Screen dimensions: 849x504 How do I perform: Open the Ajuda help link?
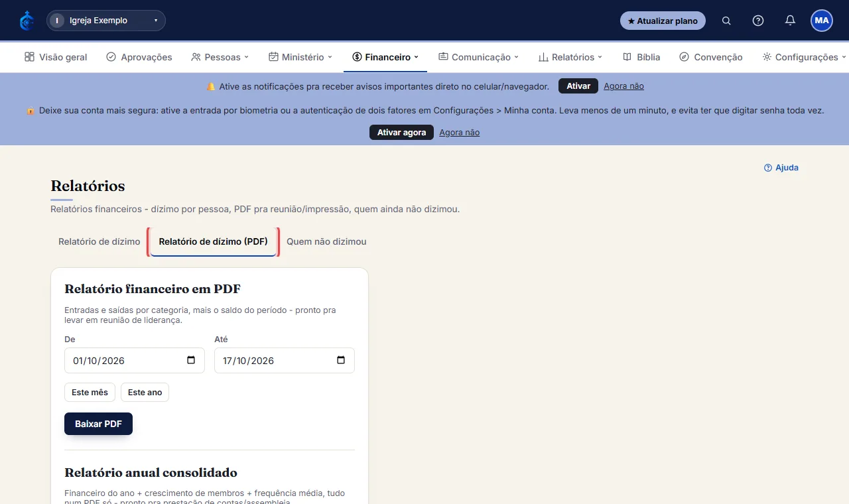point(781,168)
